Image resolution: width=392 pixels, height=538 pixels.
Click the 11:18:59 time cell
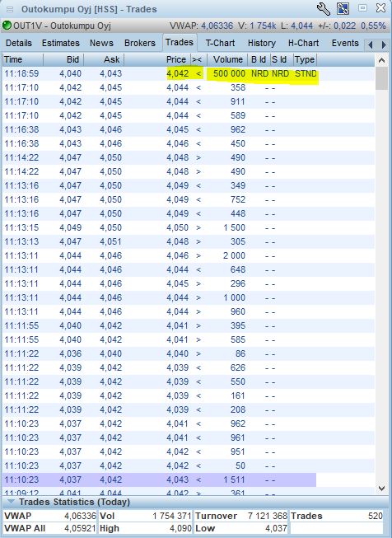[21, 73]
